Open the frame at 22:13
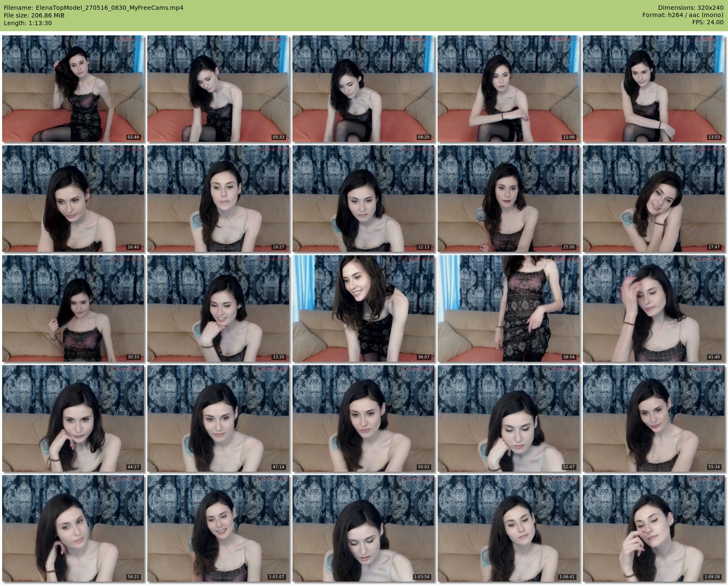This screenshot has height=585, width=728. pyautogui.click(x=364, y=199)
